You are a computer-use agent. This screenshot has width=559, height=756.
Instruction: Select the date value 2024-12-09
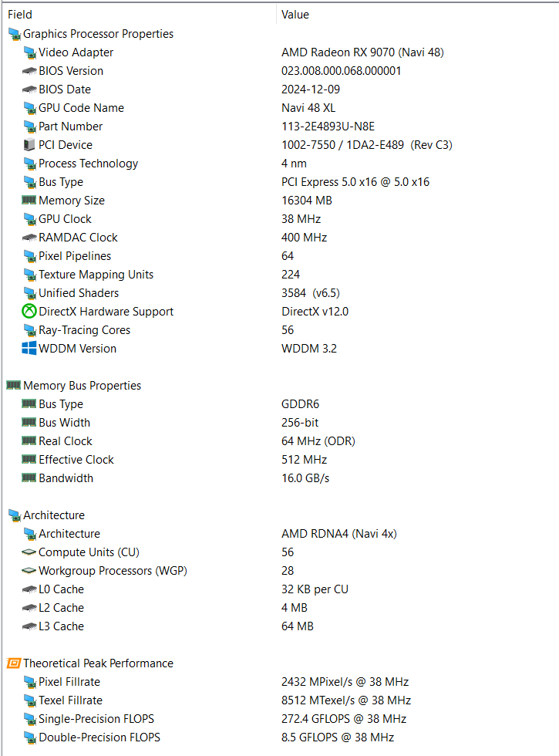(311, 89)
